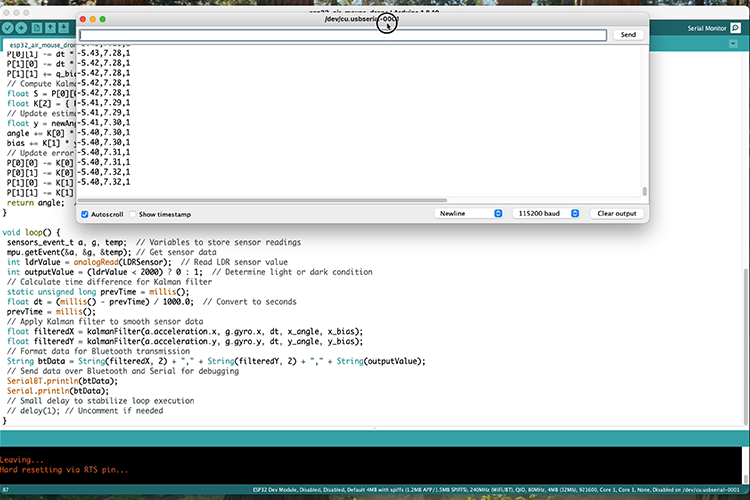Open the 115200 baud rate dropdown
Image resolution: width=750 pixels, height=500 pixels.
[x=546, y=214]
